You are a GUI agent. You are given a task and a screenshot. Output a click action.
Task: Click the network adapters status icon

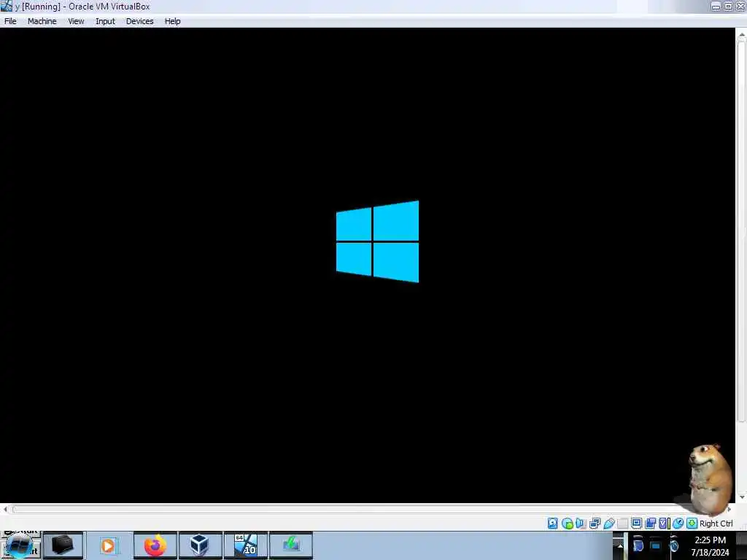click(595, 524)
